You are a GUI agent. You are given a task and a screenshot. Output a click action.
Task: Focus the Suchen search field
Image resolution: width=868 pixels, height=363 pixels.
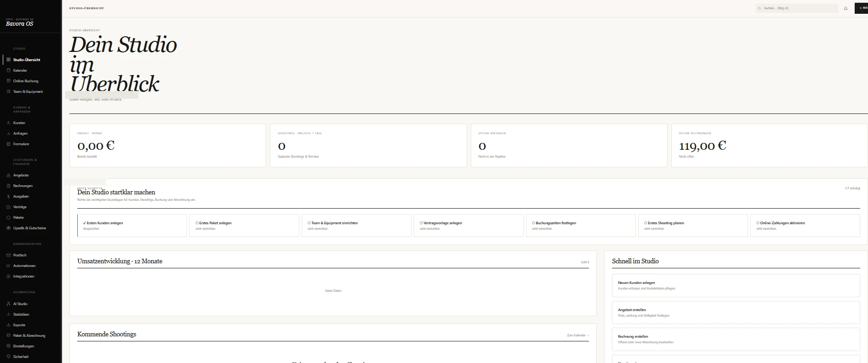(796, 8)
